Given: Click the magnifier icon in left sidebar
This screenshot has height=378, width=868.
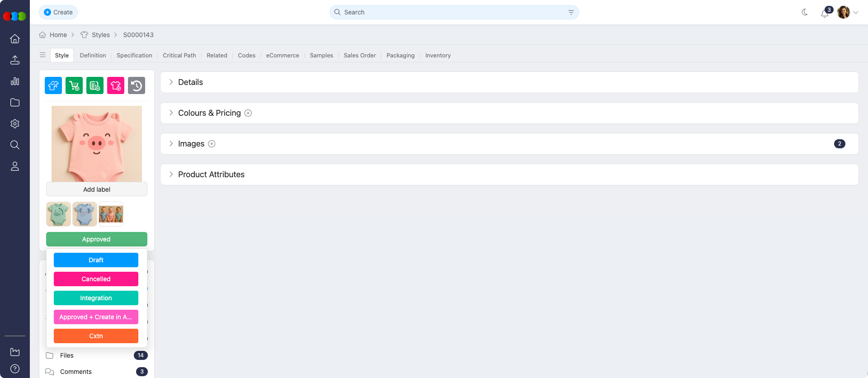Looking at the screenshot, I should [x=15, y=145].
